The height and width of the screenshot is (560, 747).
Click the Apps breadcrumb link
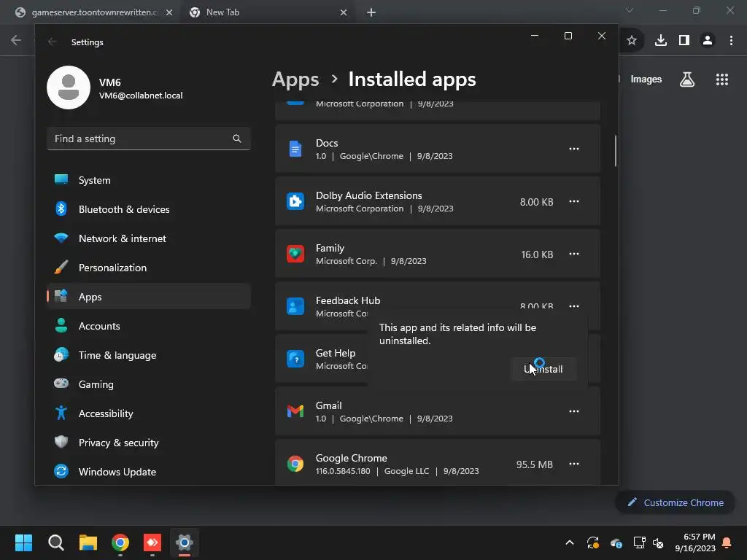tap(295, 79)
